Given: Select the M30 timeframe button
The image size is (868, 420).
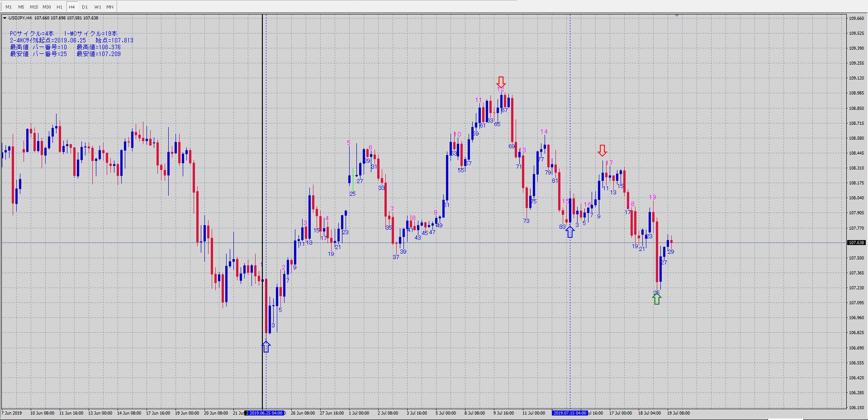Looking at the screenshot, I should click(x=47, y=7).
